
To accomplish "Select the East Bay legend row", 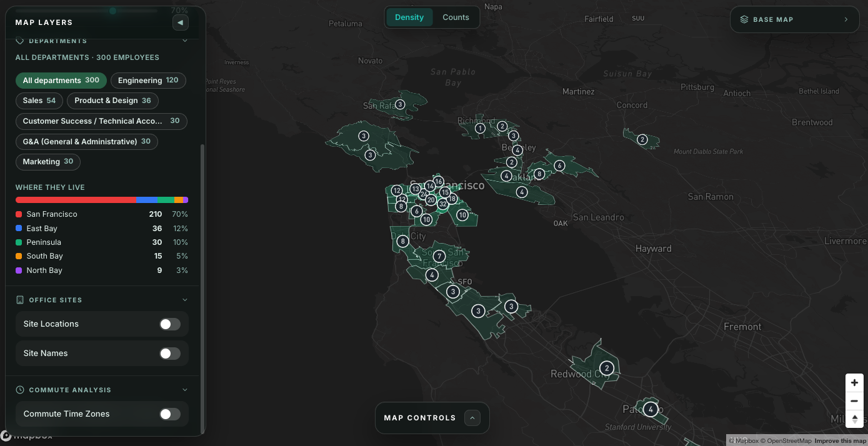I will 102,229.
